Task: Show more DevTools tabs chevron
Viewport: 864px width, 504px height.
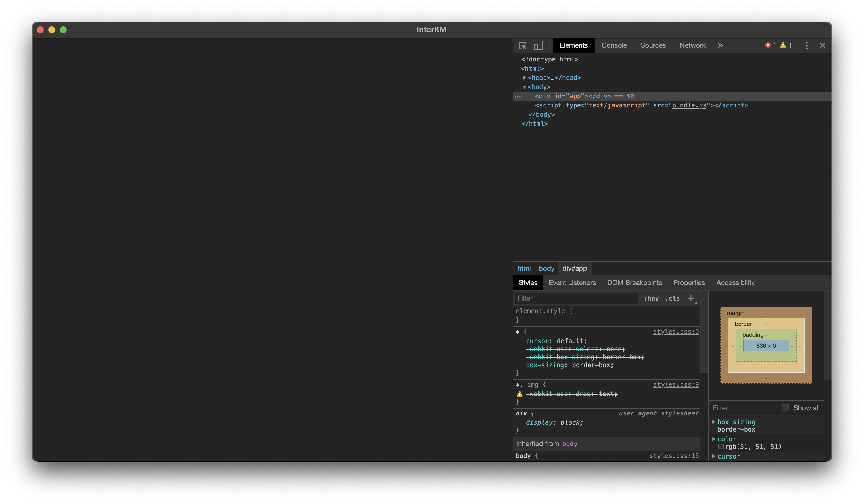Action: (x=720, y=46)
